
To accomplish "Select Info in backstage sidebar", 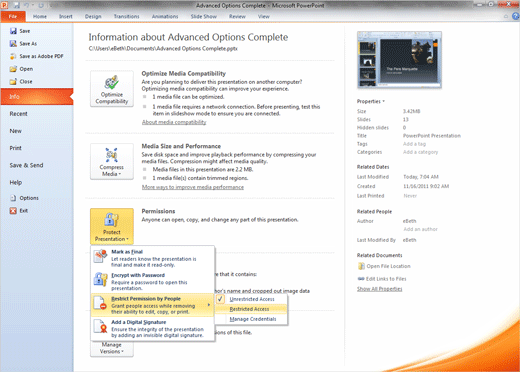I will [37, 97].
